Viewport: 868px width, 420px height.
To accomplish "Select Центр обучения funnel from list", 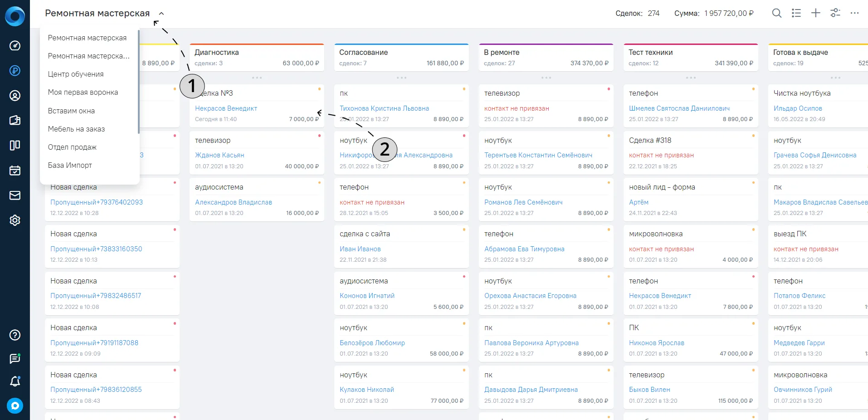I will click(76, 74).
